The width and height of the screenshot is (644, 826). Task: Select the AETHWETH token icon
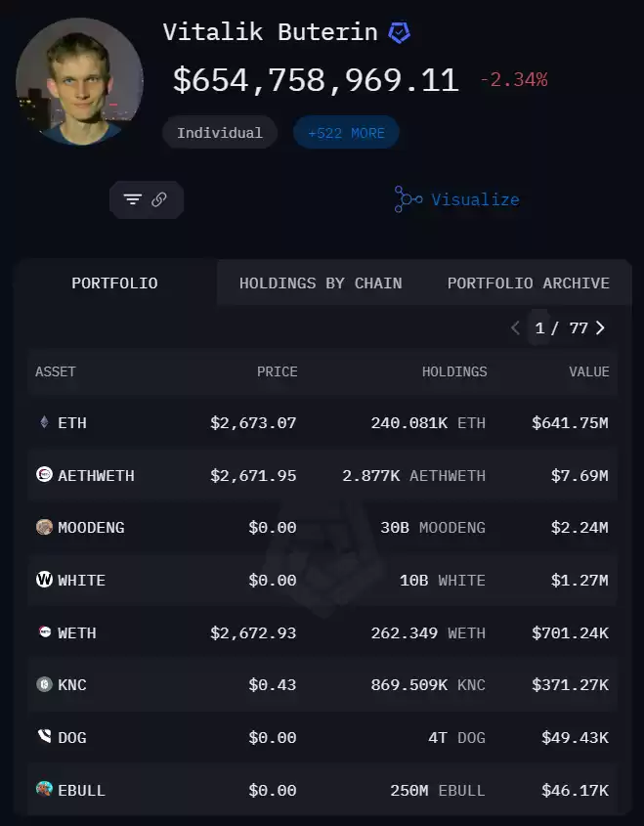44,474
